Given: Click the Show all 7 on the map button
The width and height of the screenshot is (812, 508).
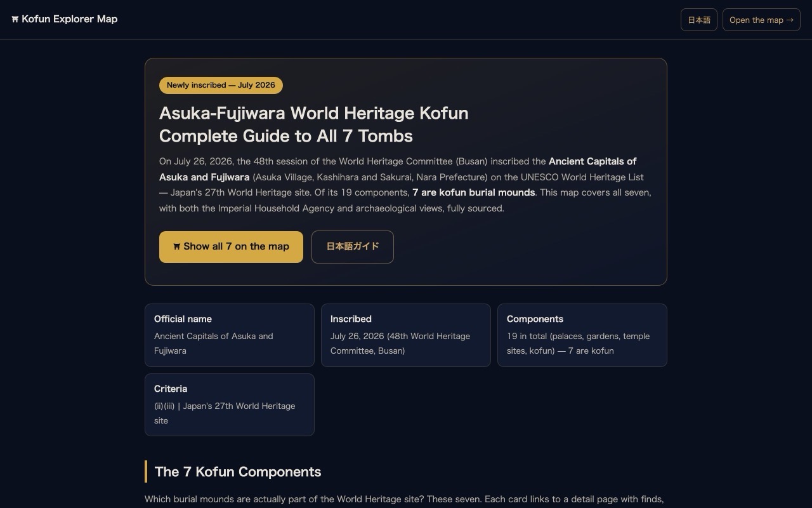Looking at the screenshot, I should [x=231, y=247].
